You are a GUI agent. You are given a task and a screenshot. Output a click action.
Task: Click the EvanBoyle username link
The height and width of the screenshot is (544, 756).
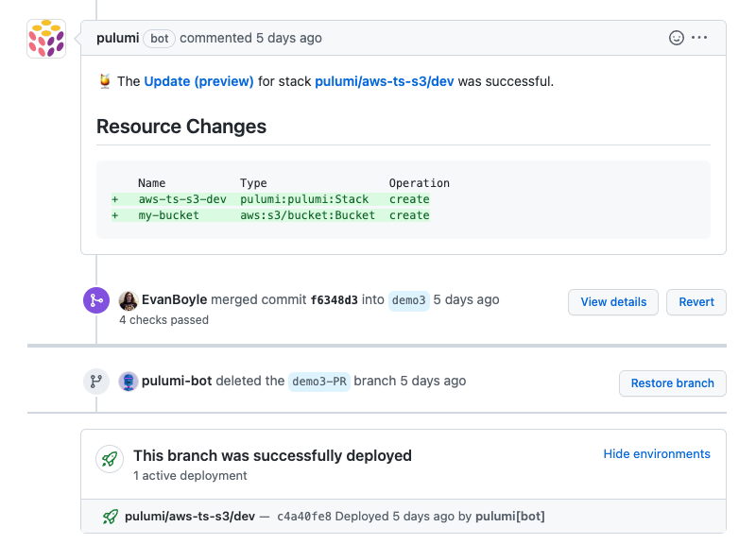coord(174,299)
